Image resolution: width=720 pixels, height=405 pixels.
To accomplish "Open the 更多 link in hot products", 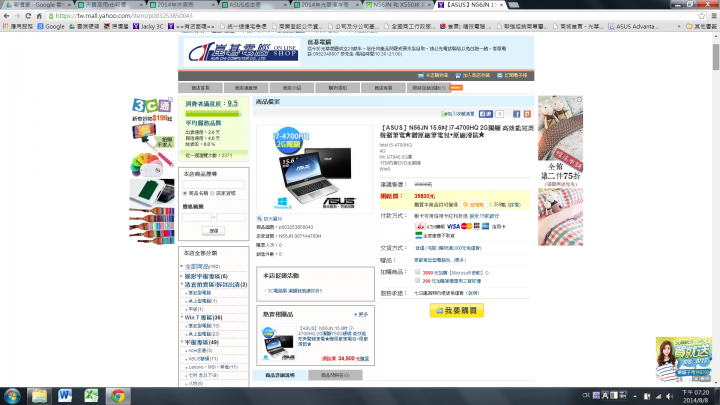I will click(361, 315).
